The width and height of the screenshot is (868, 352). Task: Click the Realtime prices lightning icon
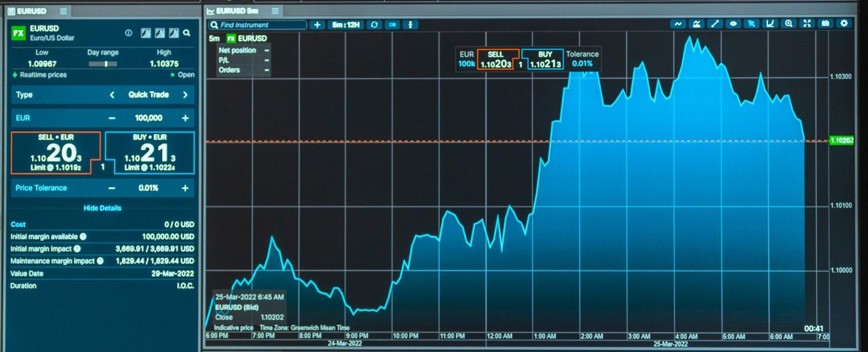14,75
